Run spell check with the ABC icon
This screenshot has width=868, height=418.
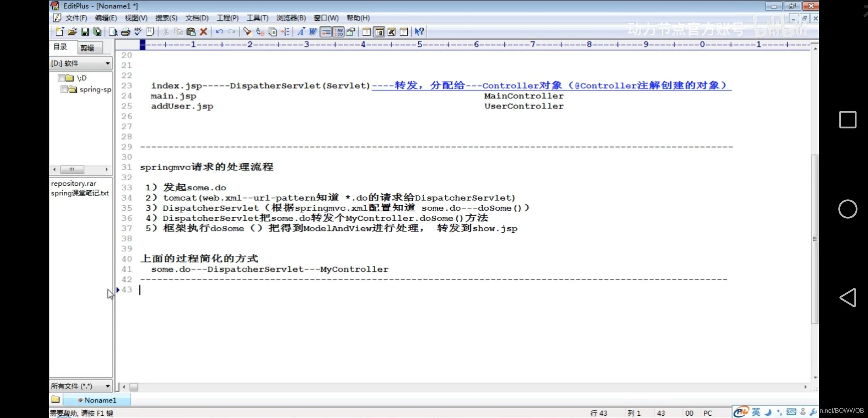click(x=138, y=32)
